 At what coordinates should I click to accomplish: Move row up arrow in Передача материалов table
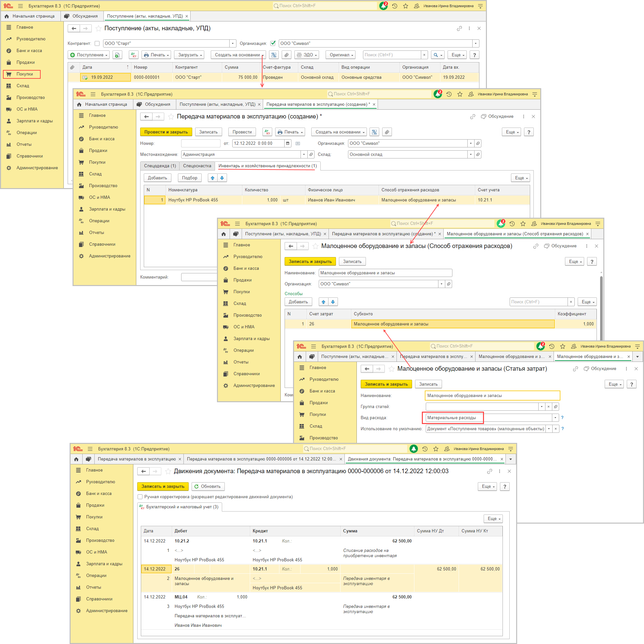click(212, 178)
